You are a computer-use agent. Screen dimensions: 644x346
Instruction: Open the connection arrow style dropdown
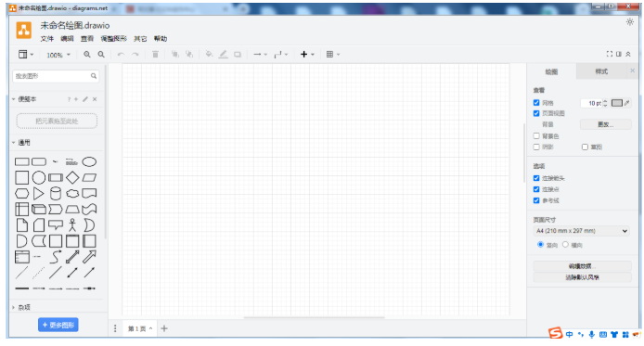click(261, 54)
